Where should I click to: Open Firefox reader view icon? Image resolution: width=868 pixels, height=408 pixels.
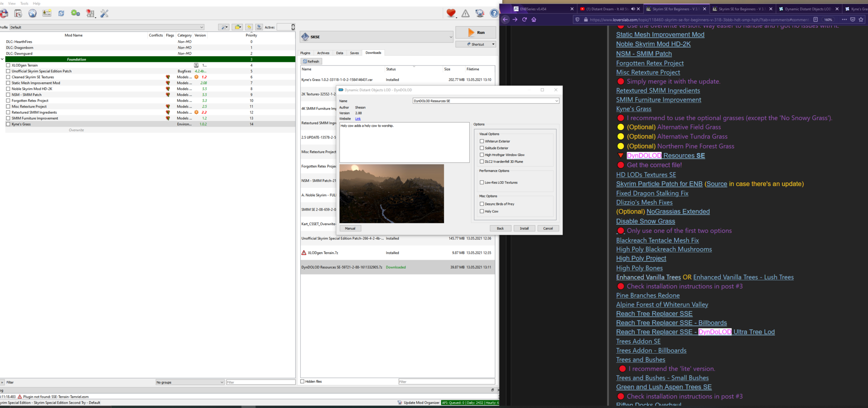click(816, 19)
